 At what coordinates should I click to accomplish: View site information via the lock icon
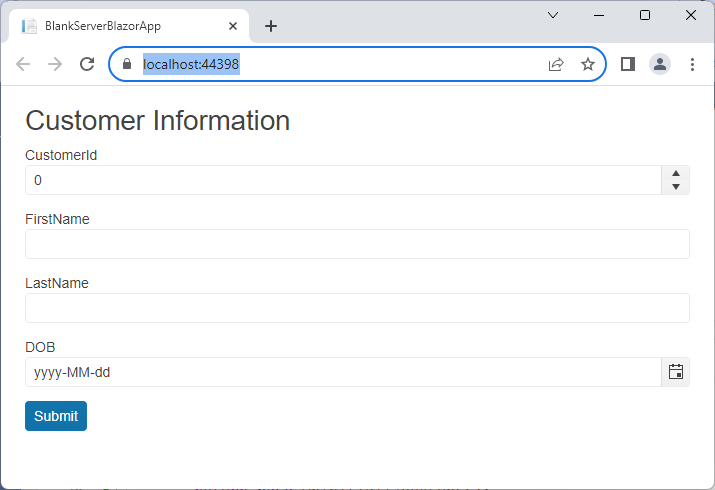pos(127,64)
